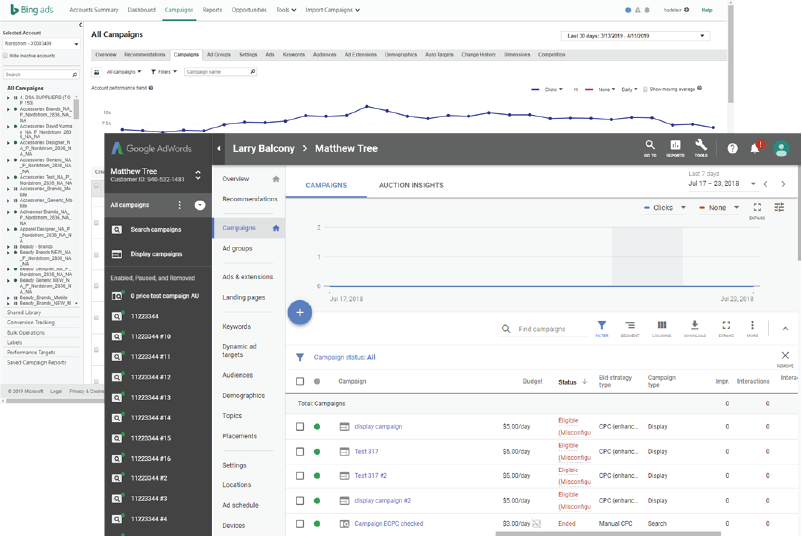Open Bing Reports top menu
The image size is (802, 537).
[212, 10]
